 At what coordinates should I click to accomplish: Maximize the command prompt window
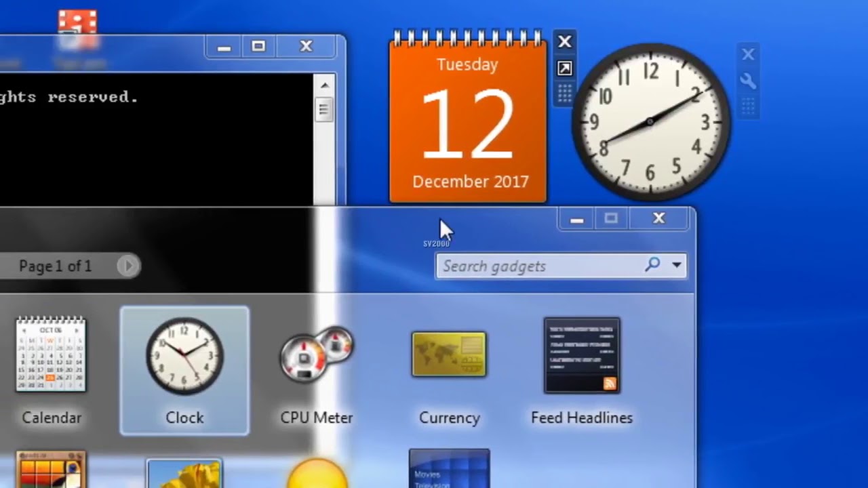click(x=258, y=47)
